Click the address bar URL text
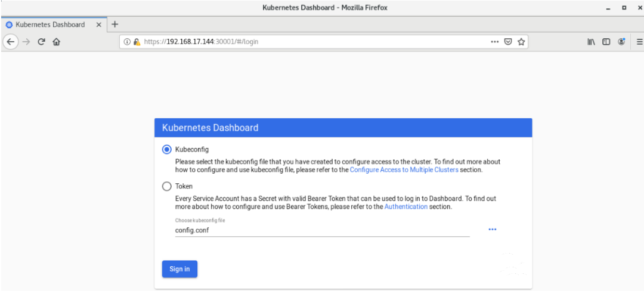This screenshot has height=293, width=644. pyautogui.click(x=202, y=42)
